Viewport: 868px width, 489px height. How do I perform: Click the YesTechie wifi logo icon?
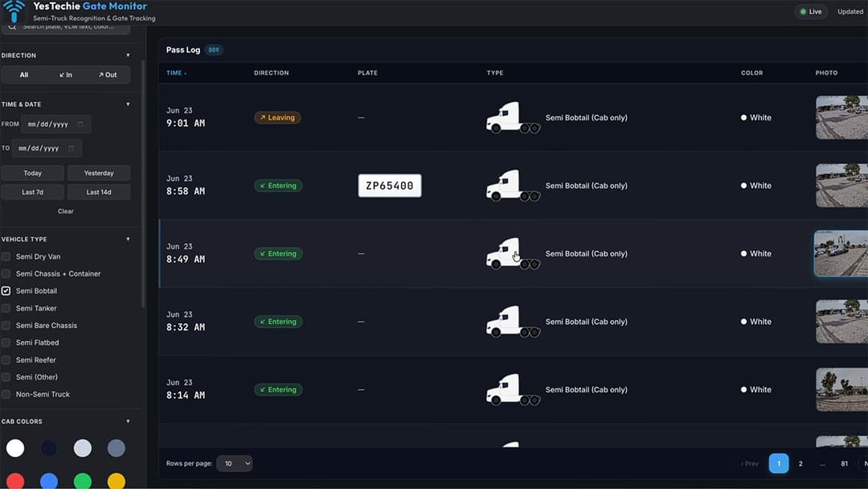click(14, 10)
